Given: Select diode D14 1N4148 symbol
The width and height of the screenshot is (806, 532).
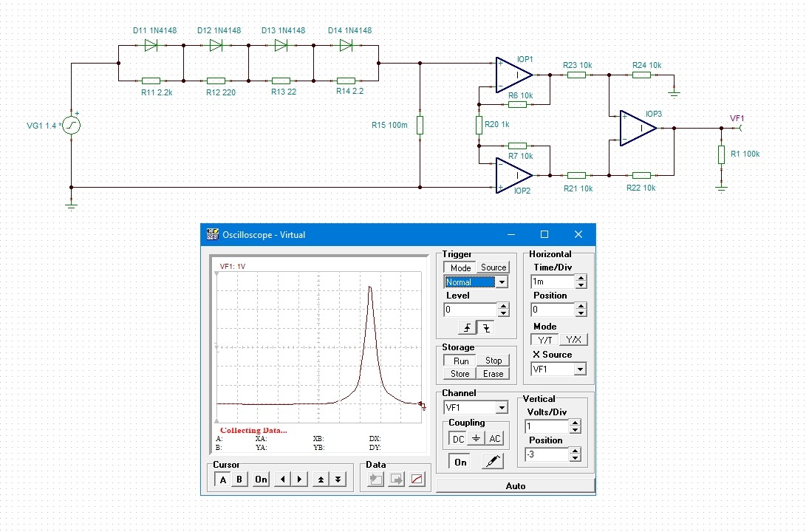Looking at the screenshot, I should tap(346, 45).
